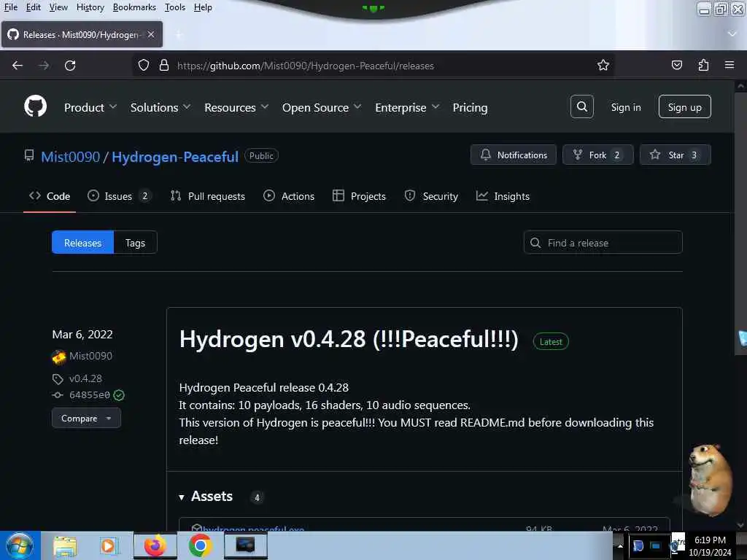Open the 64855e0 commit link
The image size is (747, 560).
(x=90, y=394)
